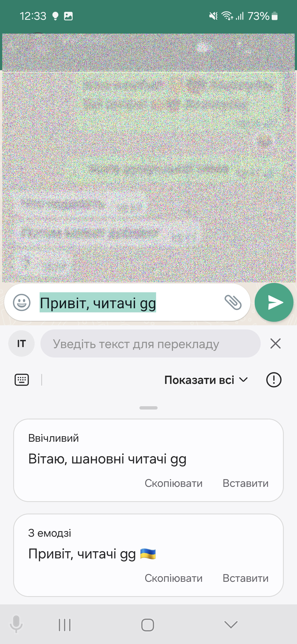Open recent apps navigation button
Screen dimensions: 297x644
[65, 625]
